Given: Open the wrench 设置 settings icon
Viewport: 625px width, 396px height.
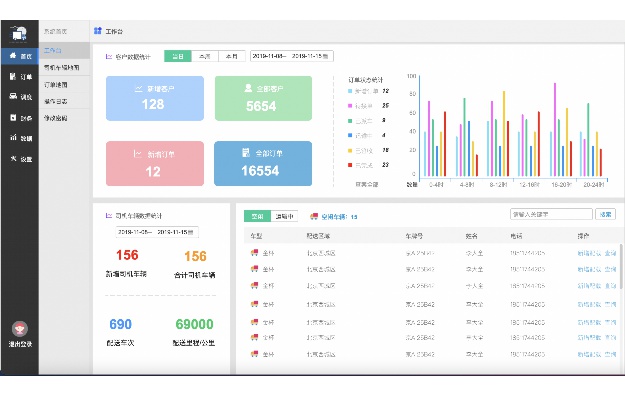Looking at the screenshot, I should (13, 158).
